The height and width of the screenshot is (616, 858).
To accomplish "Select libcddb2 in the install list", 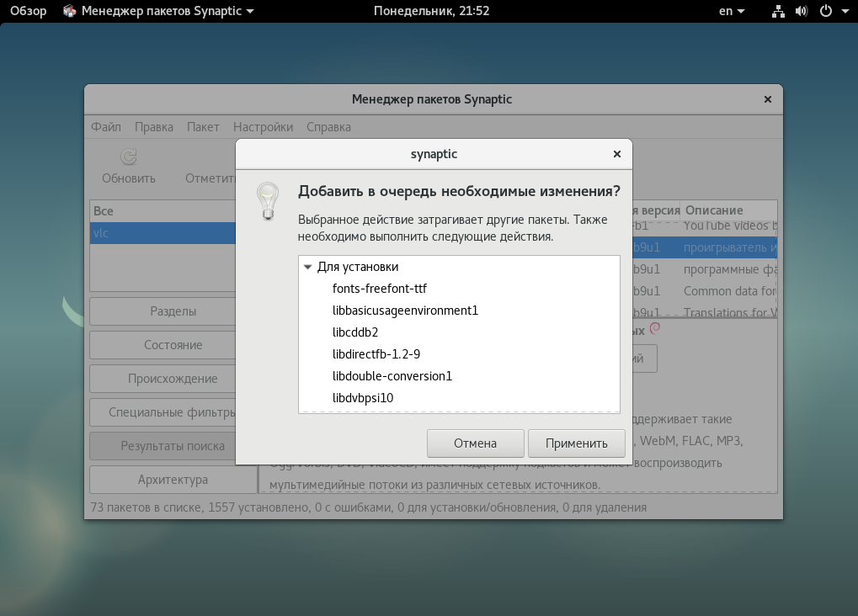I will click(x=459, y=332).
